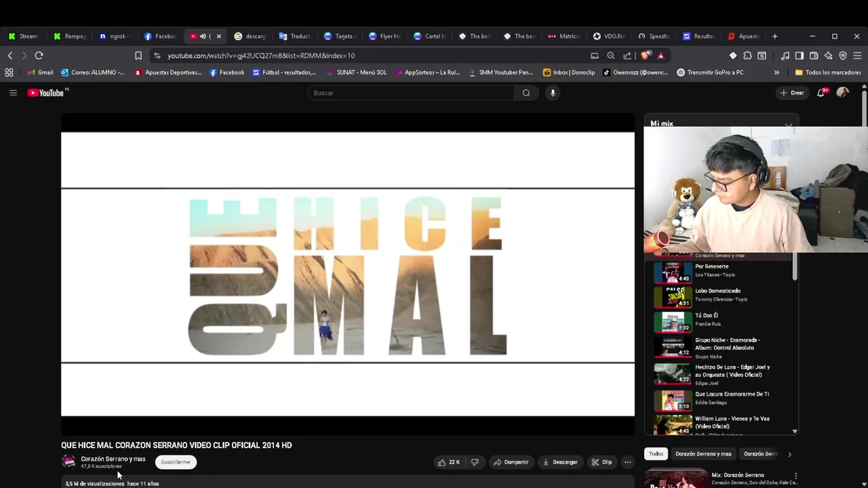The height and width of the screenshot is (488, 868).
Task: Share video via Compartir
Action: click(x=511, y=462)
